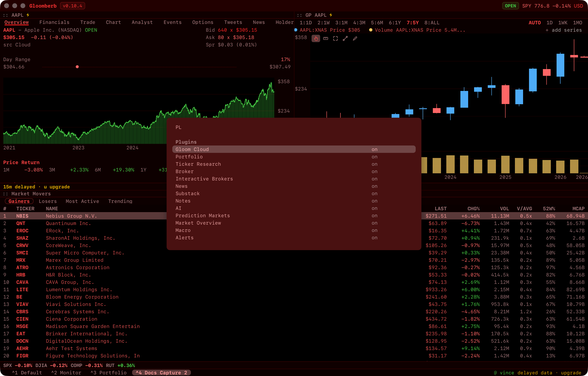The width and height of the screenshot is (588, 376).
Task: Set chart interval to AUTO
Action: (x=535, y=23)
